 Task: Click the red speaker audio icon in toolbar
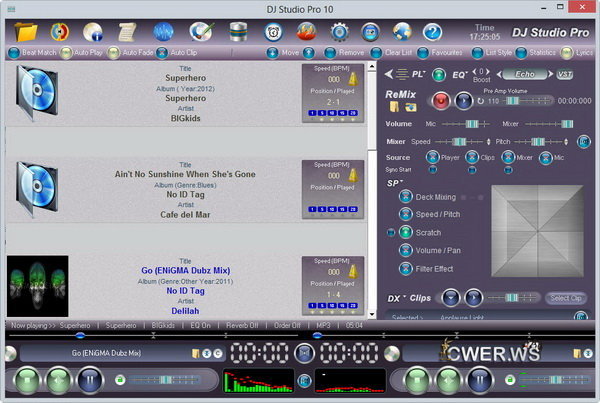pyautogui.click(x=60, y=32)
